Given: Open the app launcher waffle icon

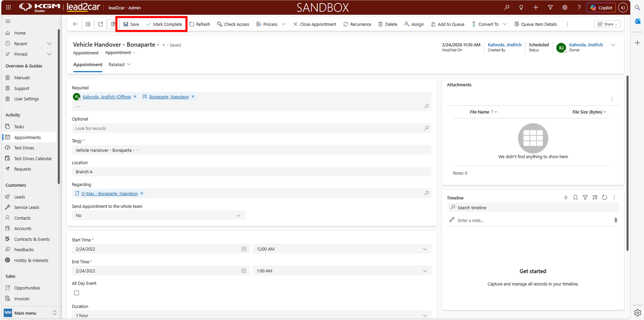Looking at the screenshot, I should [x=8, y=7].
